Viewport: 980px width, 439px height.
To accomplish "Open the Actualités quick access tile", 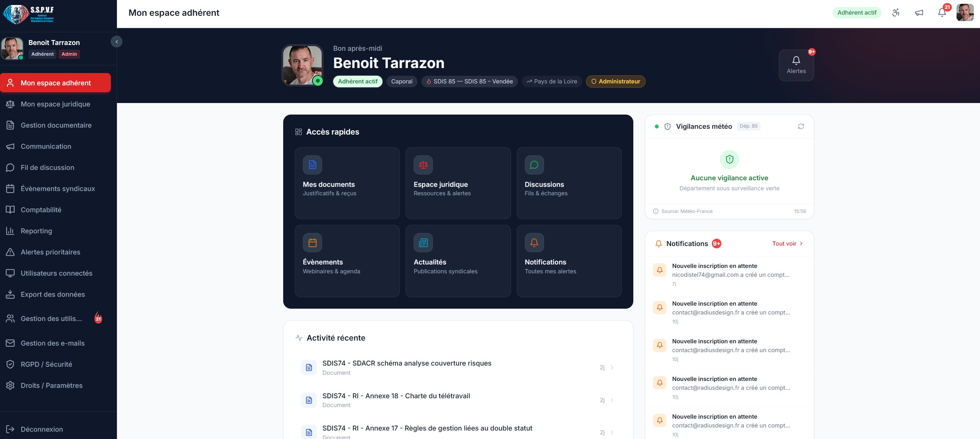I will (458, 261).
